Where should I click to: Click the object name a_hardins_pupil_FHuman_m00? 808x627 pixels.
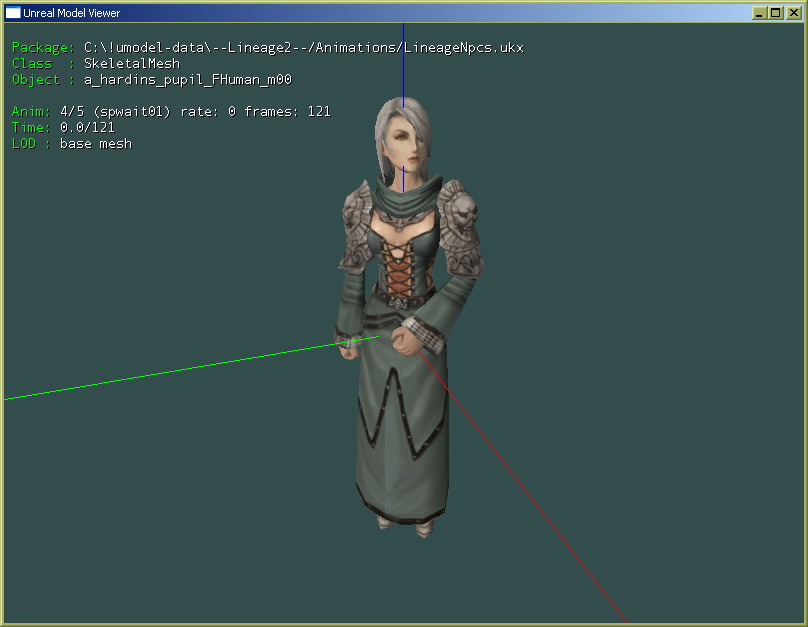188,80
